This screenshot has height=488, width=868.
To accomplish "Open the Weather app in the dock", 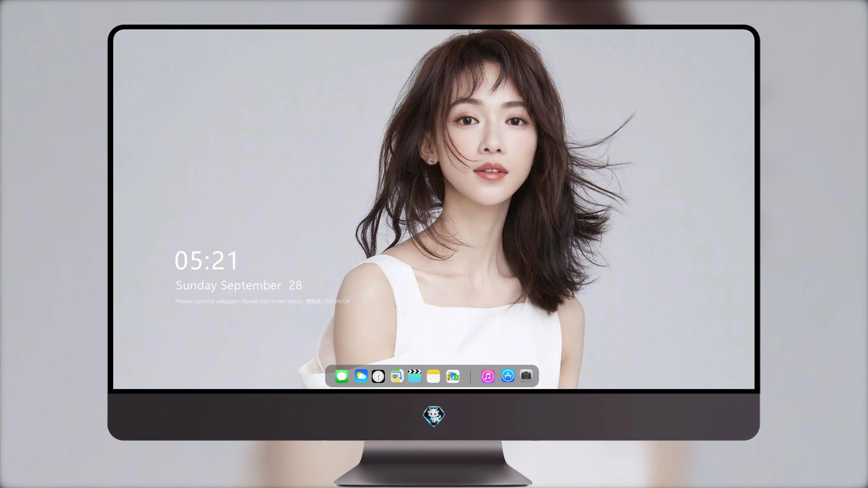I will [361, 376].
